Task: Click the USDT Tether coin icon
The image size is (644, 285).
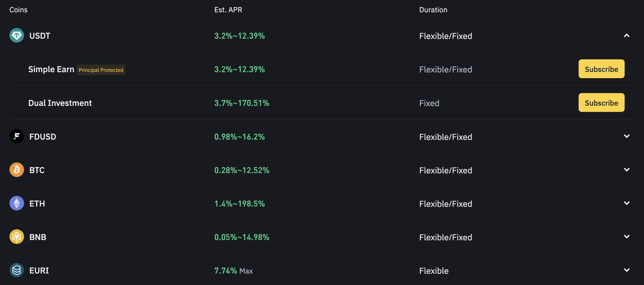Action: (17, 35)
